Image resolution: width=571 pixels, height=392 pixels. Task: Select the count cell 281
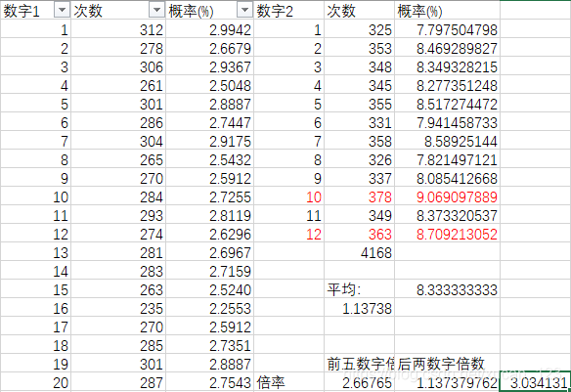[x=118, y=252]
